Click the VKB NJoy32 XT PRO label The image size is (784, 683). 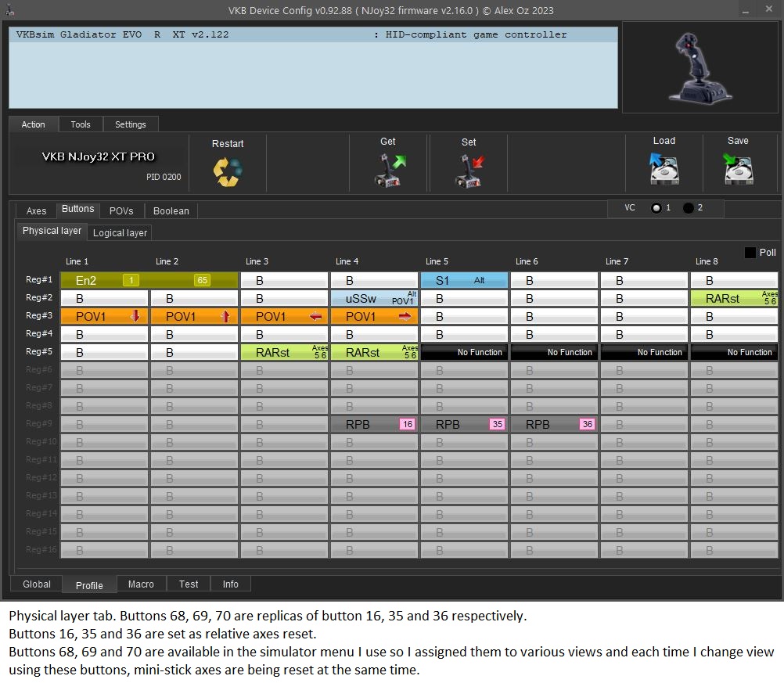coord(98,156)
